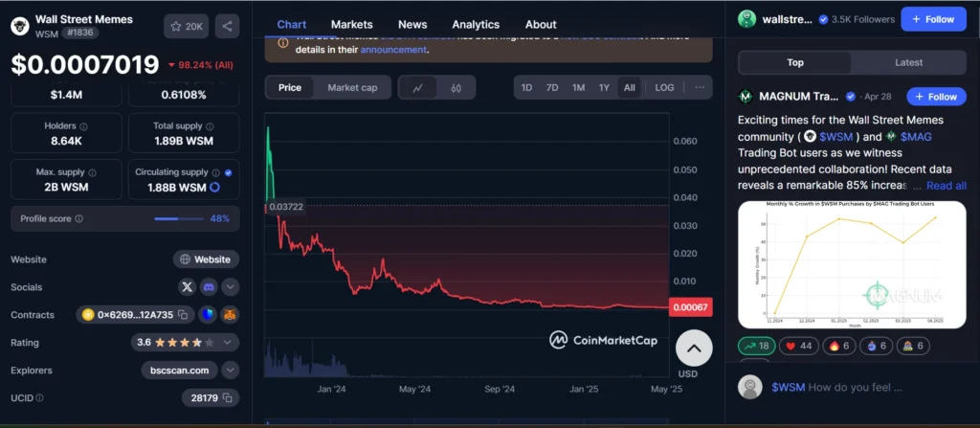Viewport: 980px width, 428px height.
Task: Expand more socials chevron
Action: [x=230, y=287]
